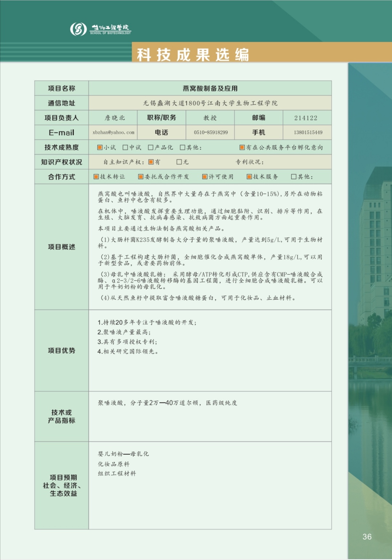
Task: Click the 科技成果选编 header banner
Action: click(x=193, y=55)
